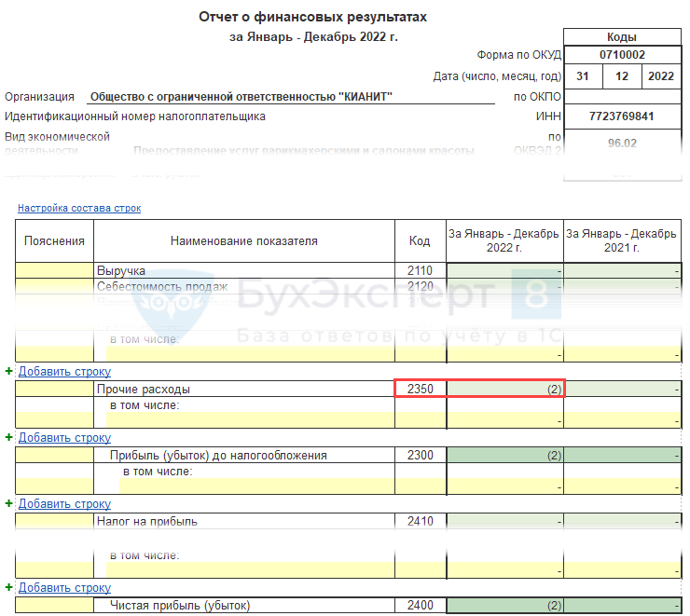Click yellow detail name cell under Прочие расходы
Image resolution: width=690 pixels, height=616 pixels.
tap(250, 420)
